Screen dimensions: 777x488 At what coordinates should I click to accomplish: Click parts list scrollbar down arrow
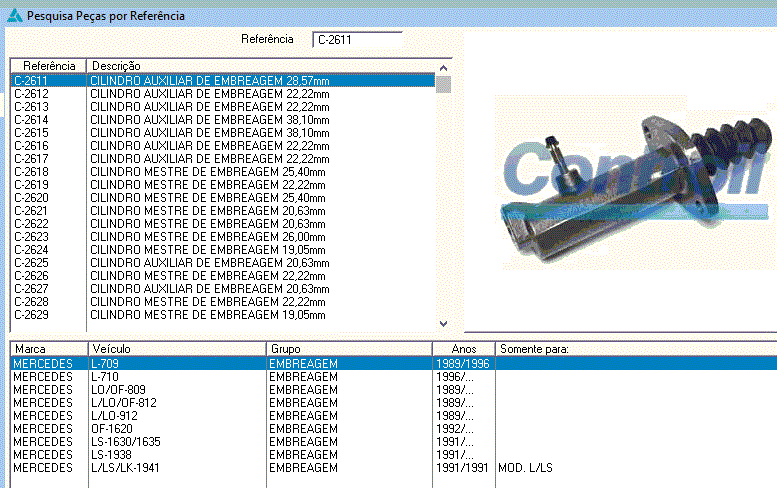tap(444, 323)
